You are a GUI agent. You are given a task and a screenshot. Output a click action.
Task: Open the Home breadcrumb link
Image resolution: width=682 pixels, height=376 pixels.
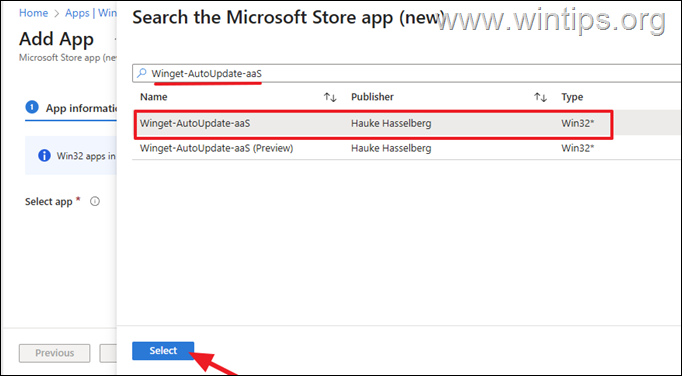pos(33,13)
